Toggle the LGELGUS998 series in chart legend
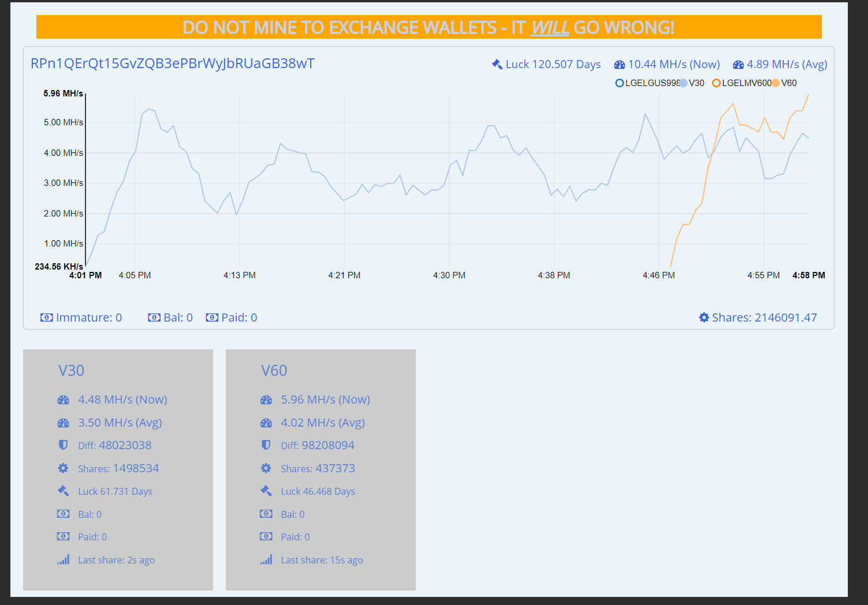 [647, 83]
